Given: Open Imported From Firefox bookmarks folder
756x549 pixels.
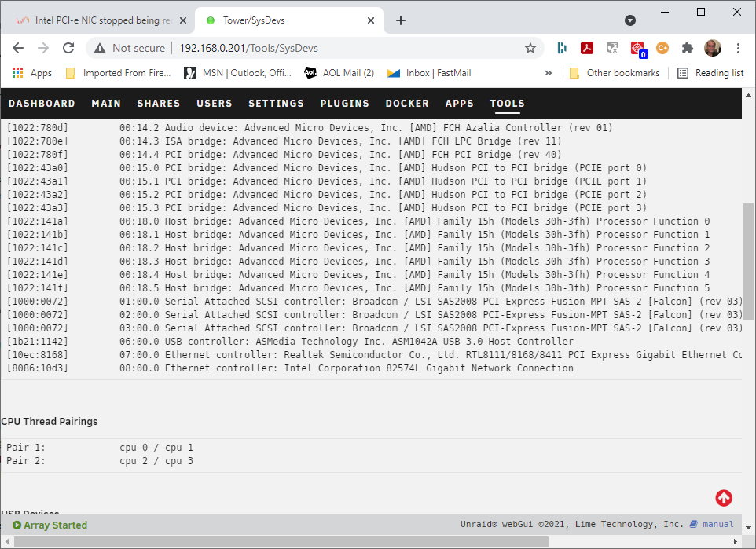Looking at the screenshot, I should 119,73.
